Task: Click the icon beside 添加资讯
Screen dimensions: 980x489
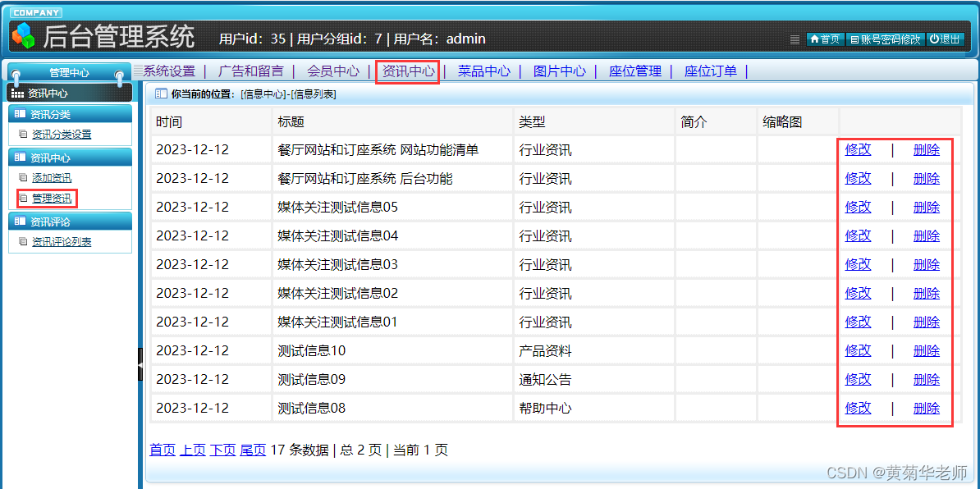Action: click(23, 177)
